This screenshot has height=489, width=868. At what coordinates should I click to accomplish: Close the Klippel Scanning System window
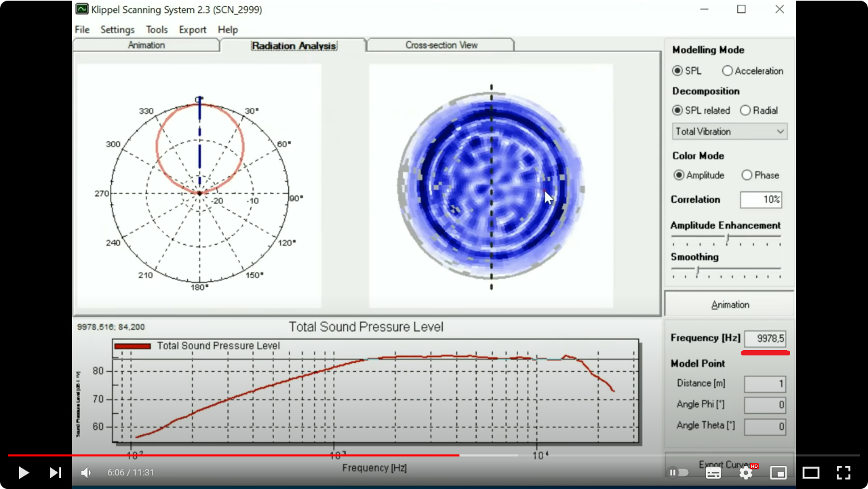point(780,9)
